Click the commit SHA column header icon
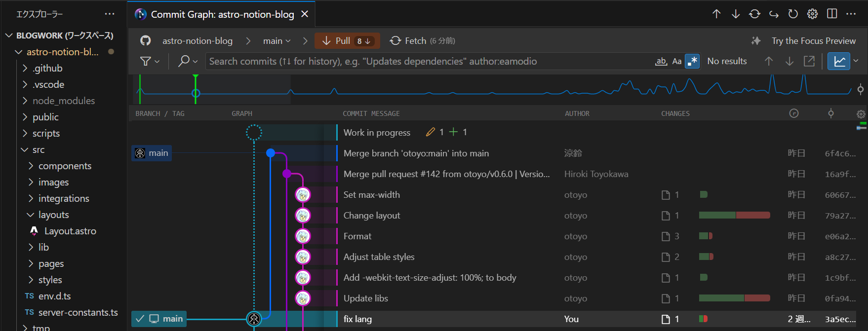 831,113
